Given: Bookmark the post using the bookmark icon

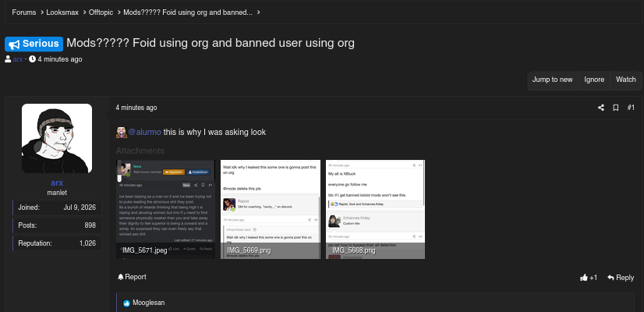Looking at the screenshot, I should (616, 108).
